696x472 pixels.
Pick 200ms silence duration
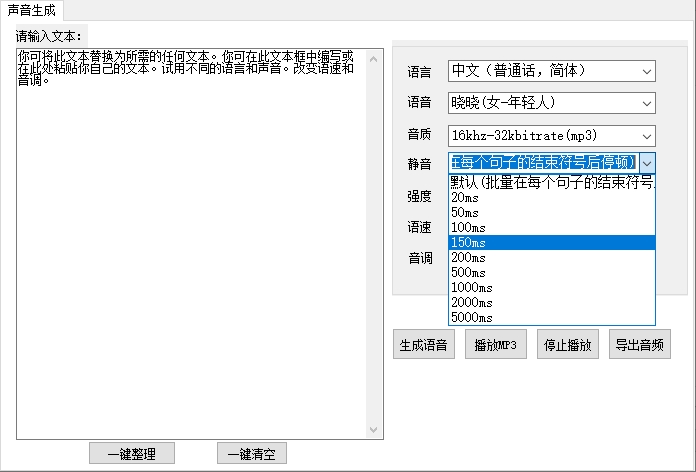click(551, 258)
